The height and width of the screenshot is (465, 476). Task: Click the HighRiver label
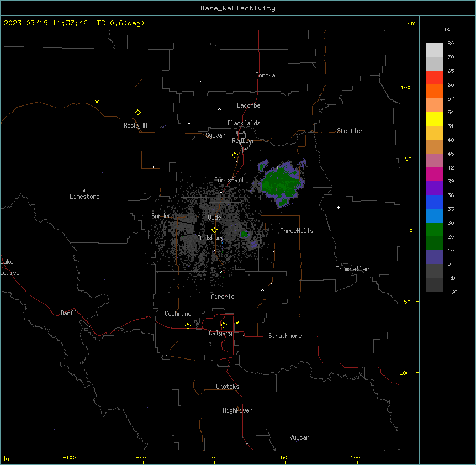[237, 410]
